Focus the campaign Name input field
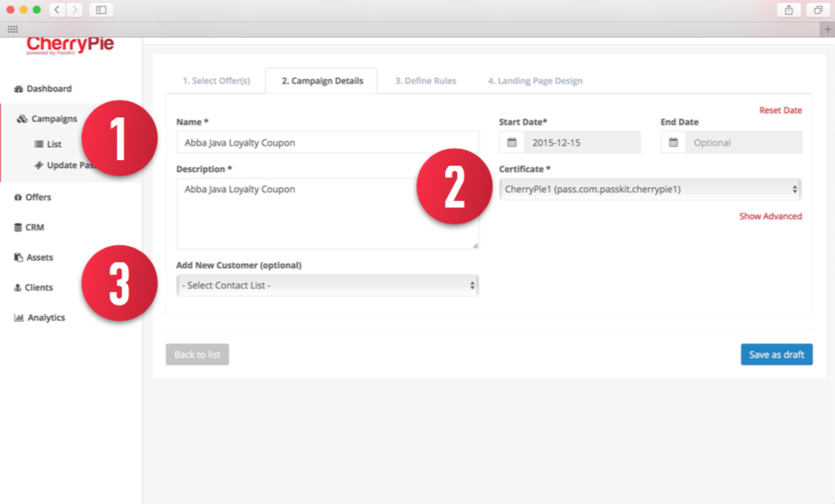 pos(327,142)
